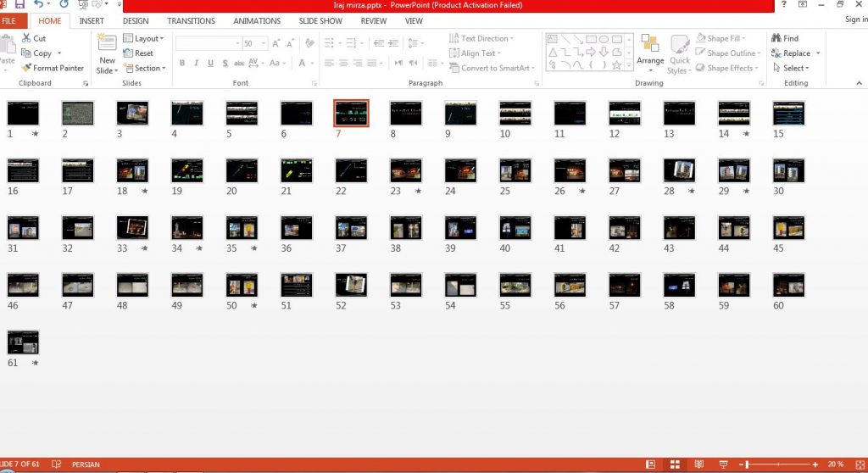Screen dimensions: 868x473
Task: Expand the Shape Fill dropdown
Action: (721, 38)
